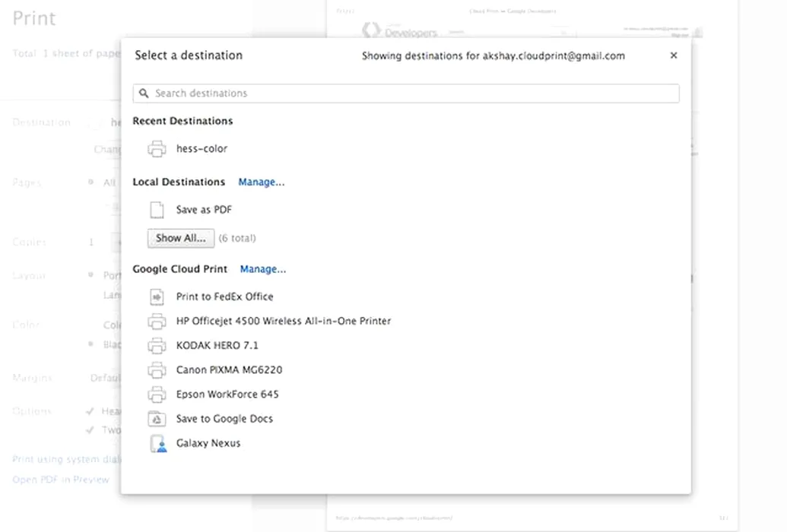
Task: Choose hess-color from recent destinations
Action: tap(202, 148)
